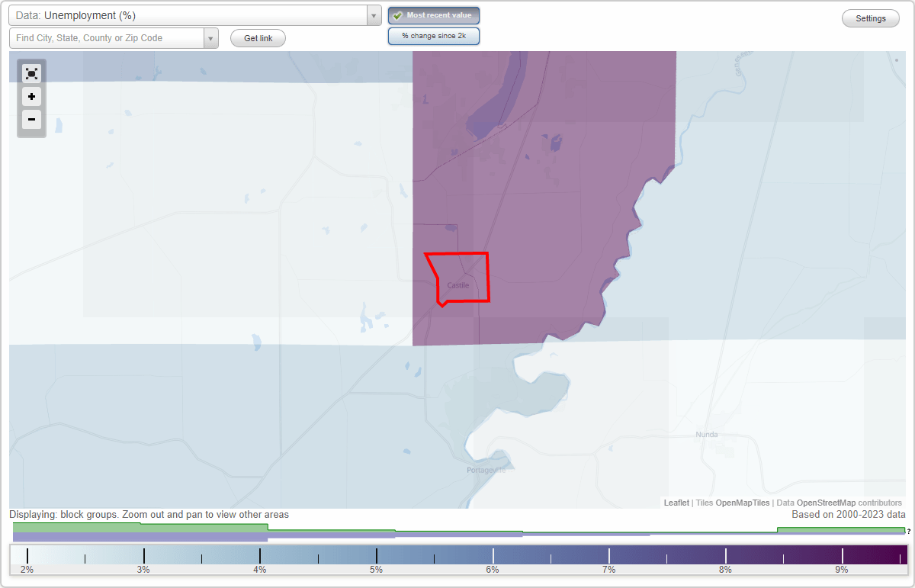Screen dimensions: 915x588
Task: Click inside the city search input field
Action: coord(107,37)
